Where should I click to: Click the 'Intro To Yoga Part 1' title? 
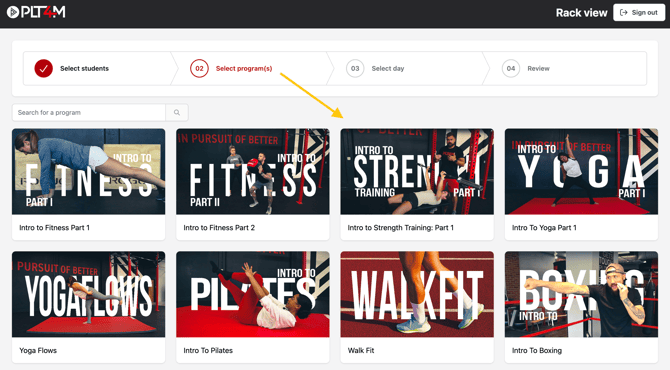[x=544, y=228]
